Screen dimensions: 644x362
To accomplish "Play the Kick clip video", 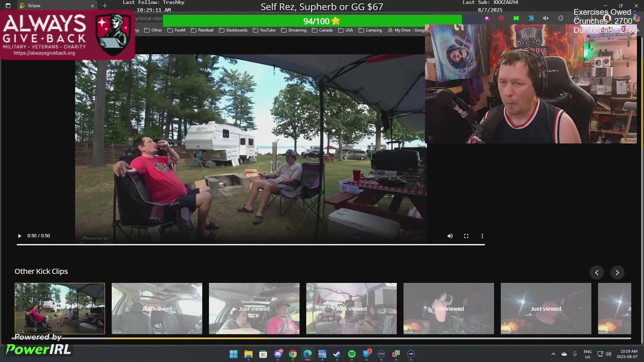I will (x=20, y=236).
